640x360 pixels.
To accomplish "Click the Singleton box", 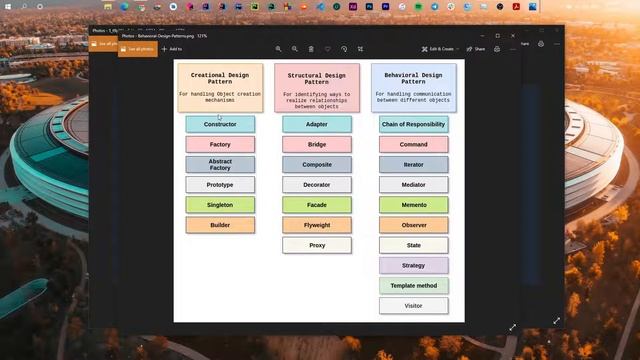I will coord(220,205).
